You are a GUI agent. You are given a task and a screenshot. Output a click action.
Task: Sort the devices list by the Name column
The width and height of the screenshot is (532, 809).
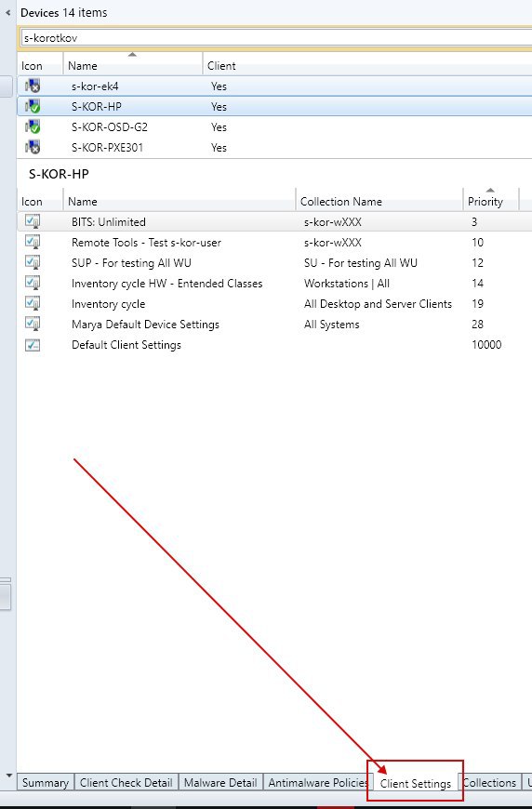pyautogui.click(x=133, y=65)
